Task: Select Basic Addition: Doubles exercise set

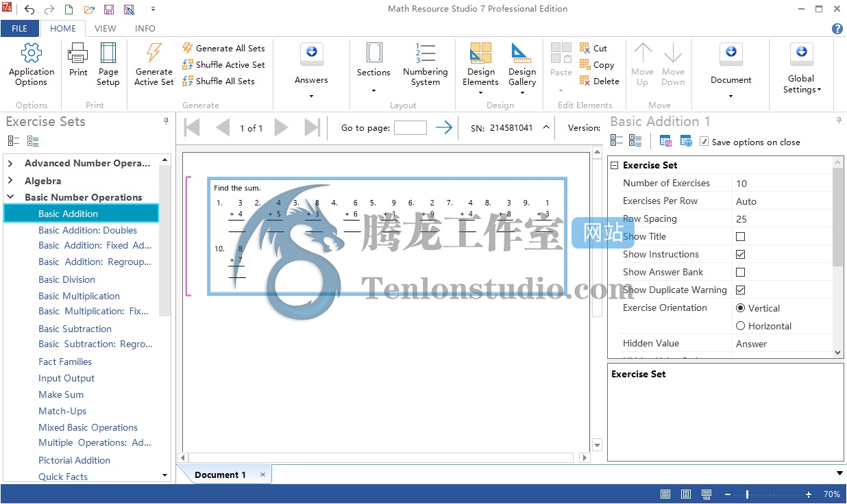Action: tap(88, 230)
